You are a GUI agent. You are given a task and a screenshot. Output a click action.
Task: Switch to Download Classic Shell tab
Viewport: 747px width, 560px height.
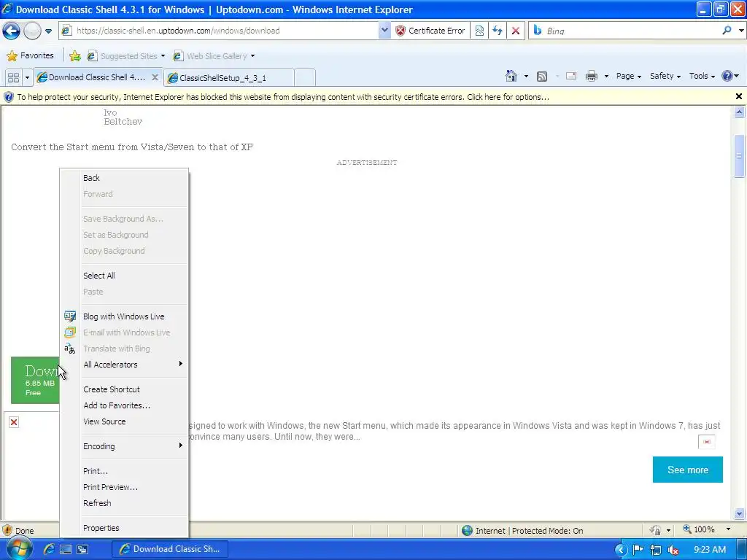coord(98,77)
